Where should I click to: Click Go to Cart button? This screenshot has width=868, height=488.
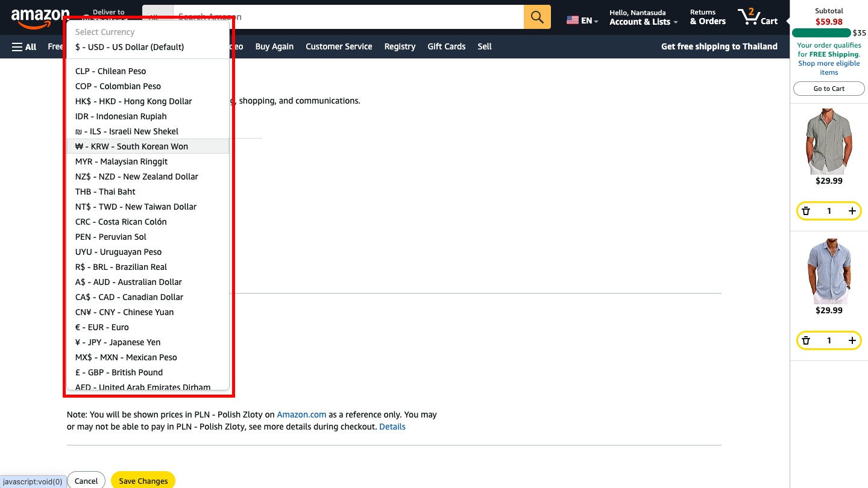tap(829, 89)
